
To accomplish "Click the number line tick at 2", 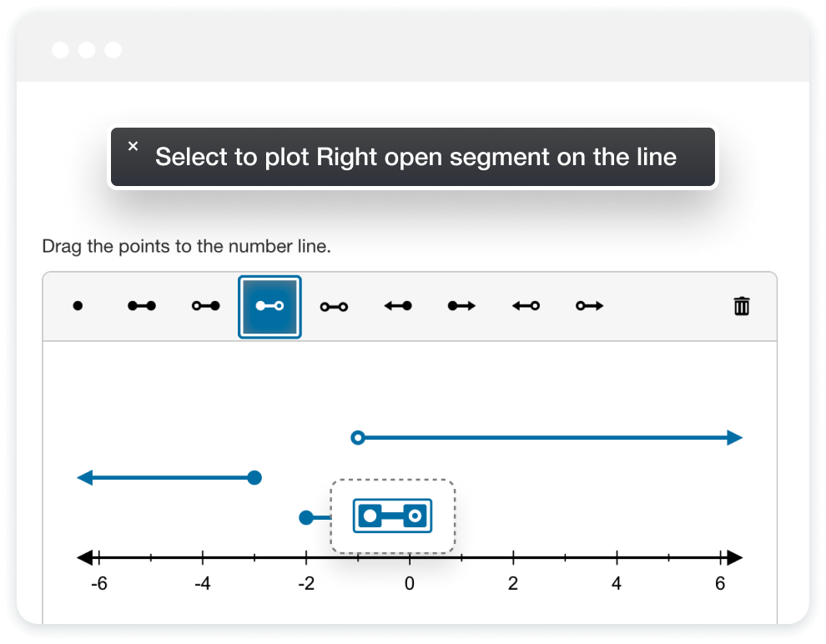I will 513,558.
